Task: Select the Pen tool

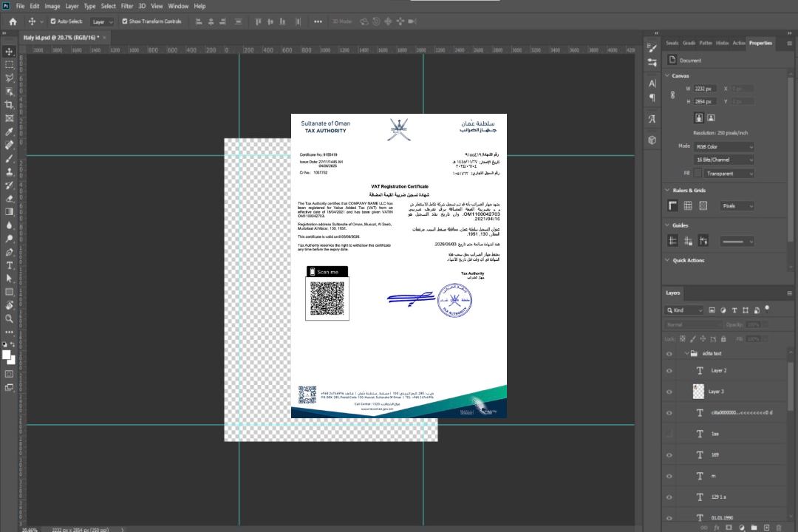Action: pos(9,252)
